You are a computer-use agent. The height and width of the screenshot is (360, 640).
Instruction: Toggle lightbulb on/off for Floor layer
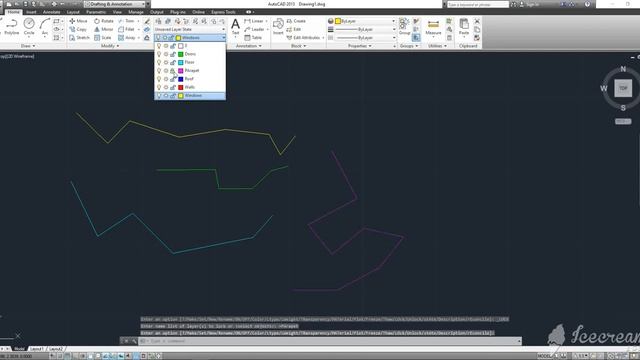click(x=159, y=62)
